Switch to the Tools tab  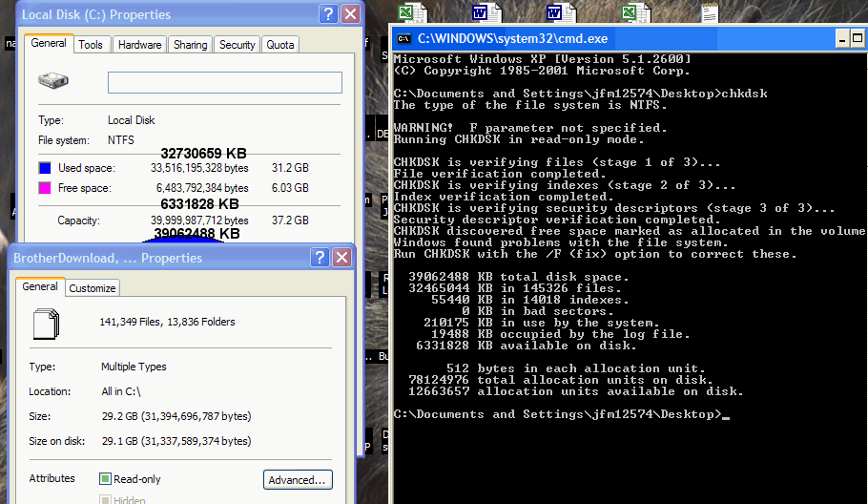pos(91,45)
